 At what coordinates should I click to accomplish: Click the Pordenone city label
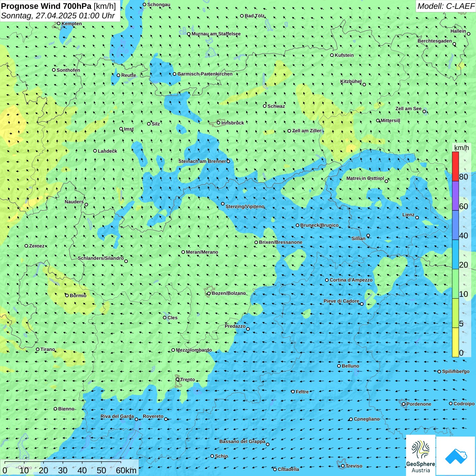click(x=419, y=404)
